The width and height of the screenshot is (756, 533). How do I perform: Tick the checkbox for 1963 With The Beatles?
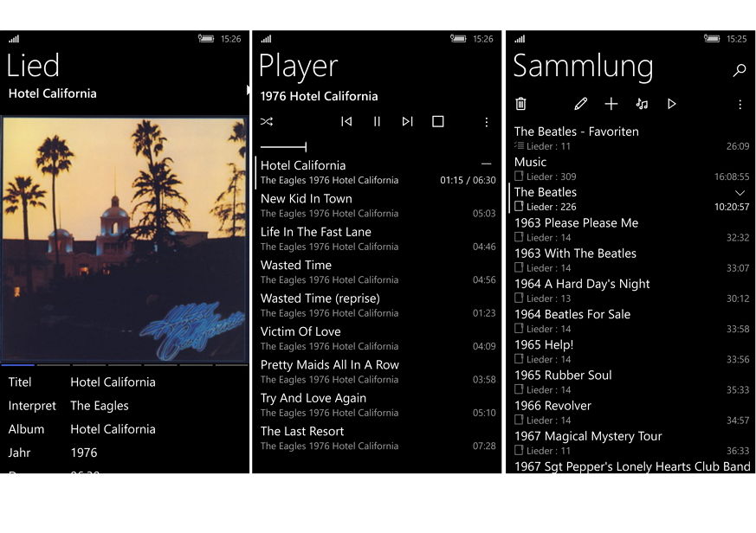pos(519,267)
